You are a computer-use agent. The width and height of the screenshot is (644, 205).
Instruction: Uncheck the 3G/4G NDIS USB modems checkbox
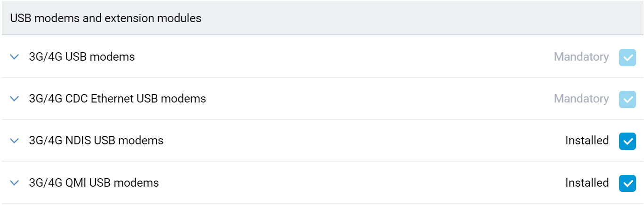point(627,141)
